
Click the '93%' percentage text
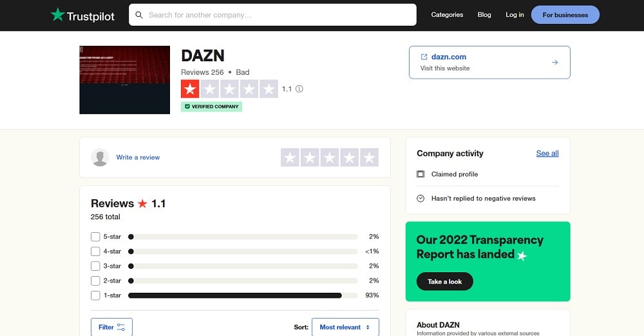click(x=372, y=295)
